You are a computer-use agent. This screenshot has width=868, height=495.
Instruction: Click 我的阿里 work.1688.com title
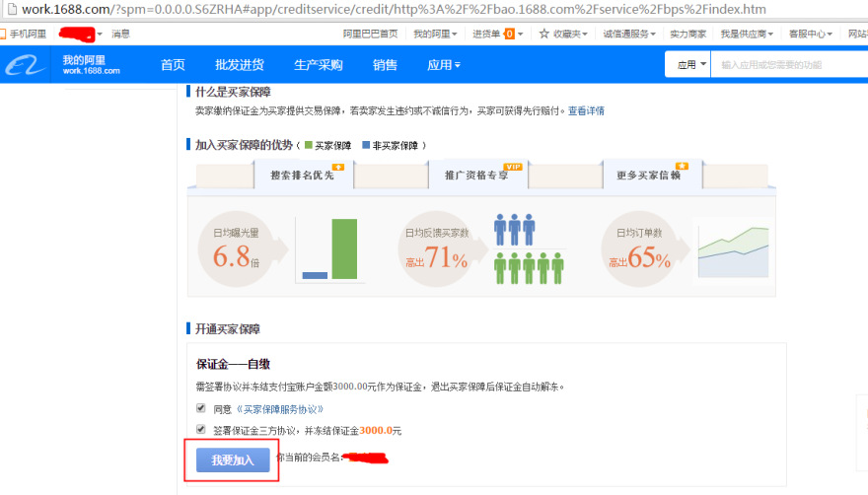pos(92,65)
